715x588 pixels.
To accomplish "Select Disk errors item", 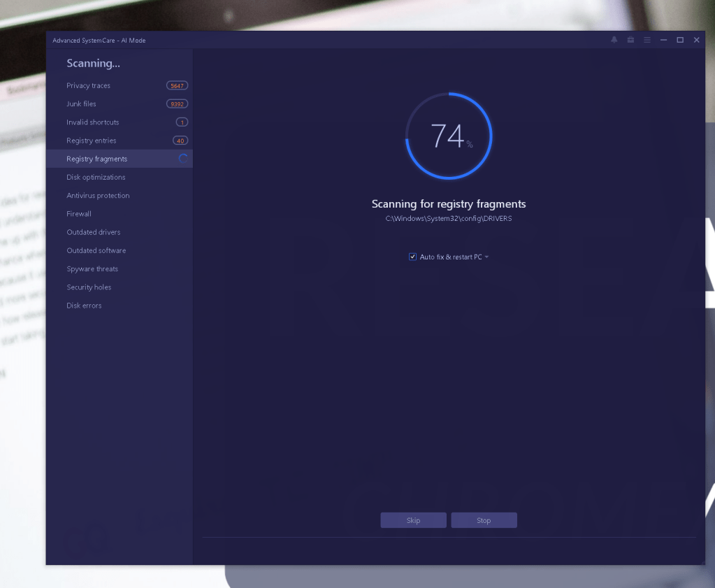I will tap(120, 305).
